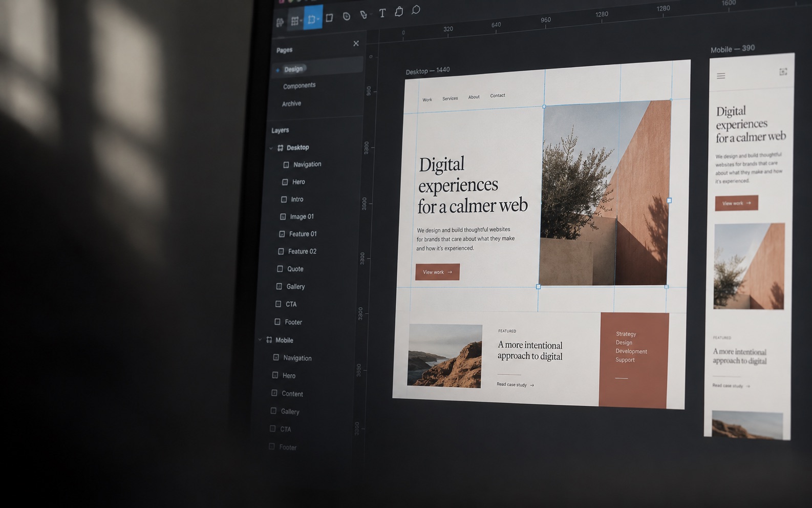812x508 pixels.
Task: Select the Rectangle shape tool
Action: pos(329,18)
